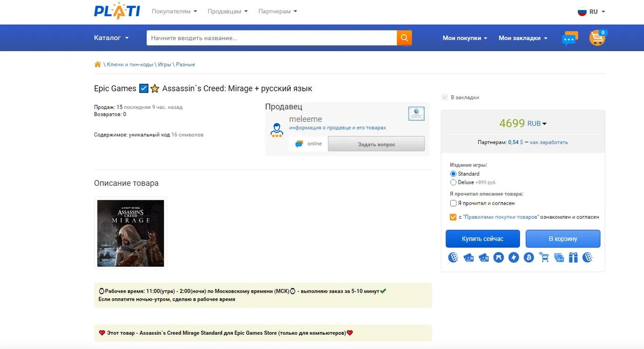
Task: Click the seller avatar icon with stars
Action: pyautogui.click(x=277, y=130)
